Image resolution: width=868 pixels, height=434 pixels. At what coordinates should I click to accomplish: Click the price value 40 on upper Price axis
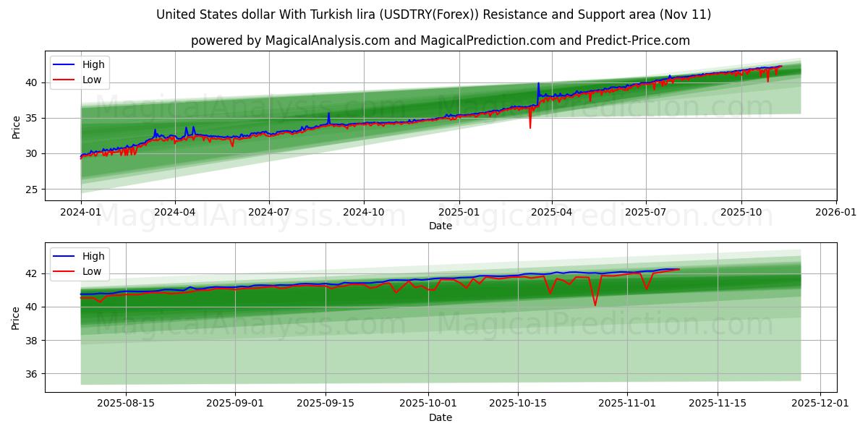click(x=32, y=82)
